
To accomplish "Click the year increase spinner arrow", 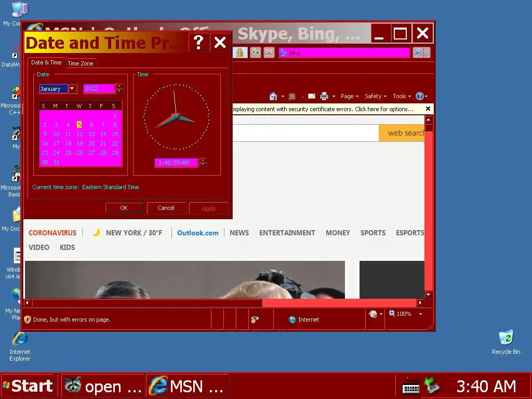I will click(x=119, y=86).
